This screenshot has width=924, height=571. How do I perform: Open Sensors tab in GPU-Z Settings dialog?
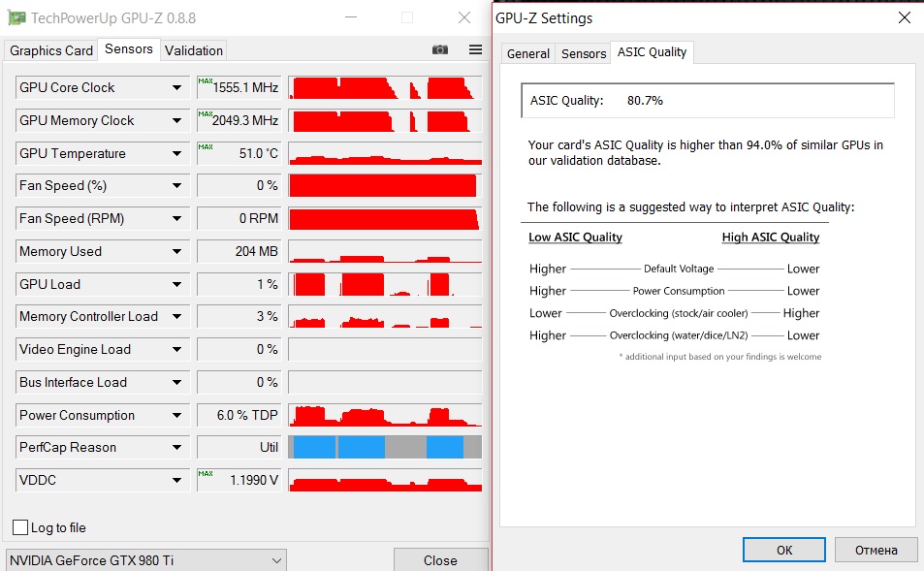click(584, 53)
